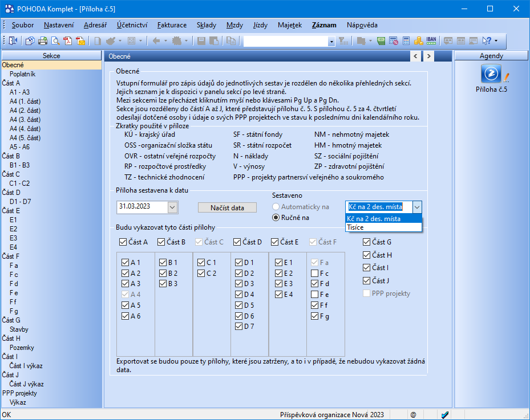This screenshot has height=420, width=530.
Task: Click the greyed QR code toolbar icon
Action: tap(131, 41)
